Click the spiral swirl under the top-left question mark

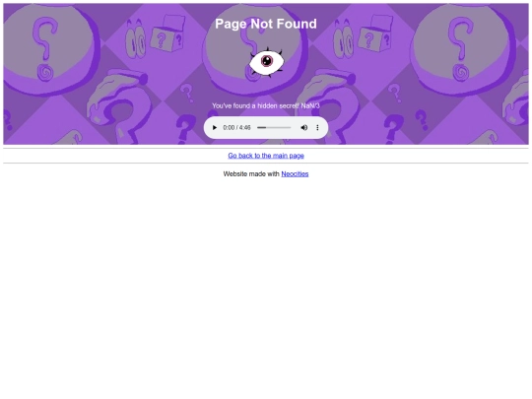tap(45, 72)
